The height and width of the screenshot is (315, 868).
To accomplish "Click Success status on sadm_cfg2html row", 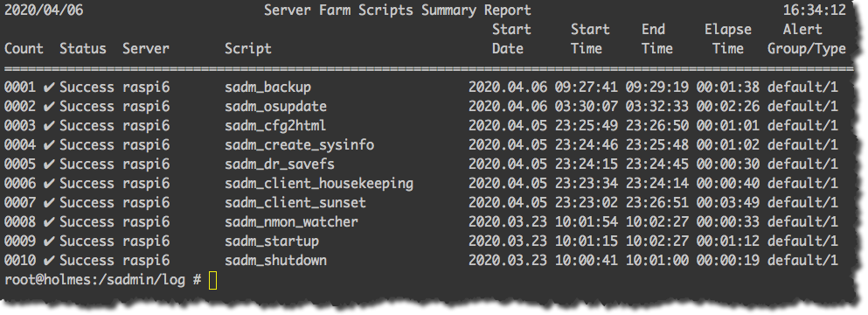I will (x=87, y=126).
